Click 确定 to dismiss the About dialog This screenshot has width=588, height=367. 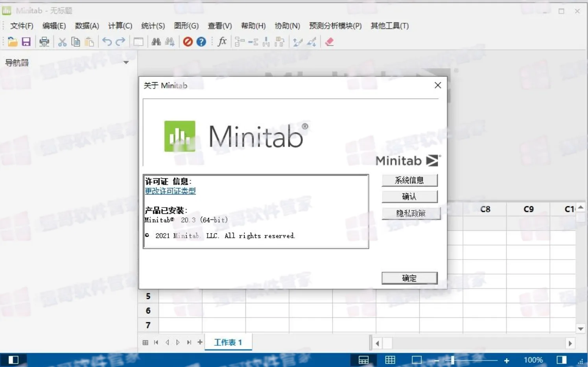tap(409, 278)
